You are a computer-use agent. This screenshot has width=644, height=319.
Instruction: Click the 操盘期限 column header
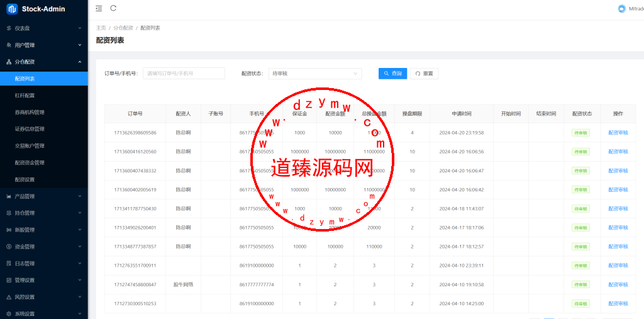point(413,114)
